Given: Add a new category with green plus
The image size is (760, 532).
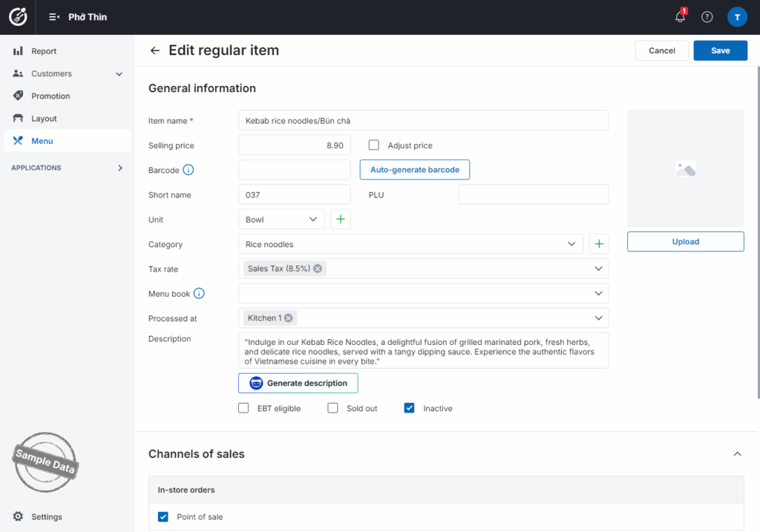Looking at the screenshot, I should [599, 244].
